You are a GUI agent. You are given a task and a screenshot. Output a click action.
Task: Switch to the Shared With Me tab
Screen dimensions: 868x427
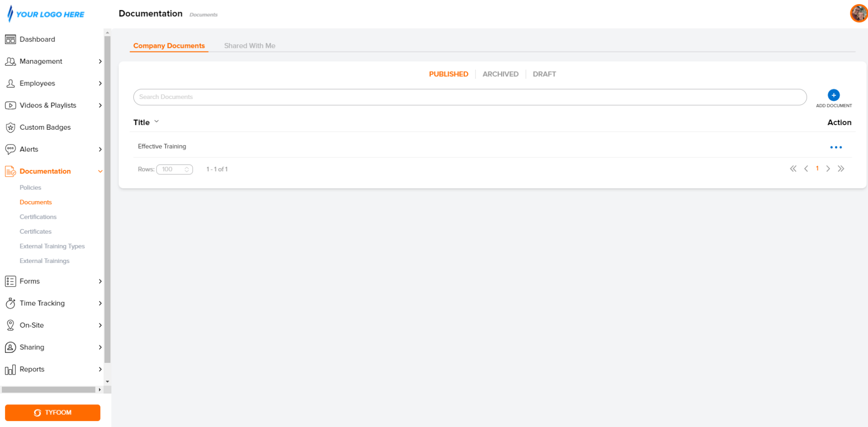click(250, 45)
